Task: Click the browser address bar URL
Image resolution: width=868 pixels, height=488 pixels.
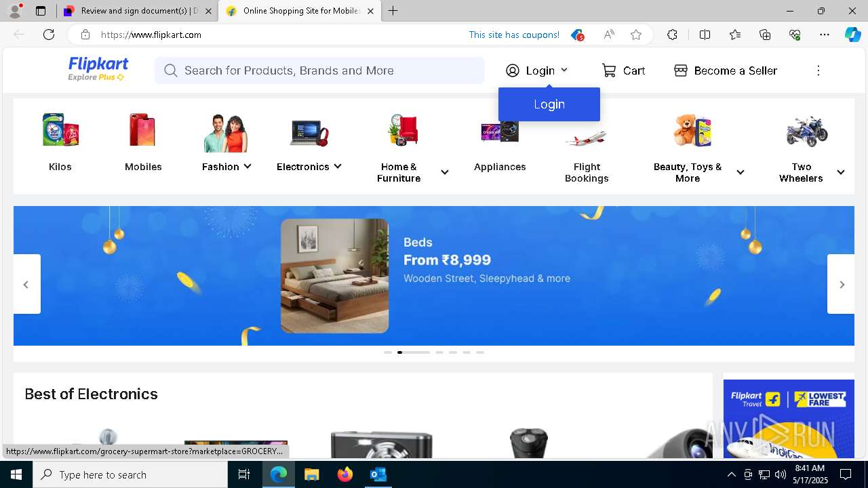Action: tap(151, 35)
